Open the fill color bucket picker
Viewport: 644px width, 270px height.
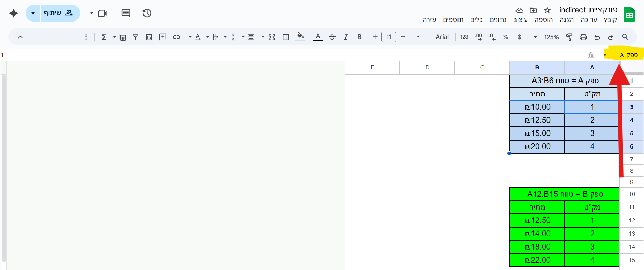pyautogui.click(x=300, y=37)
